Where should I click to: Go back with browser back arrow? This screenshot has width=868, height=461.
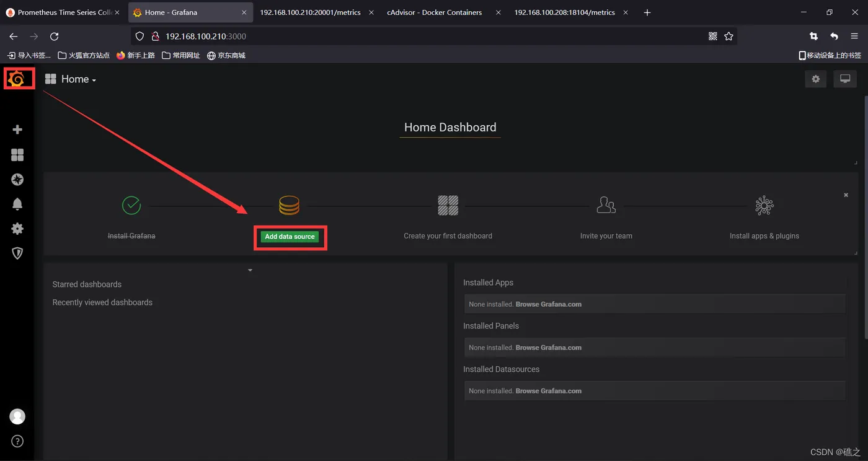[14, 37]
